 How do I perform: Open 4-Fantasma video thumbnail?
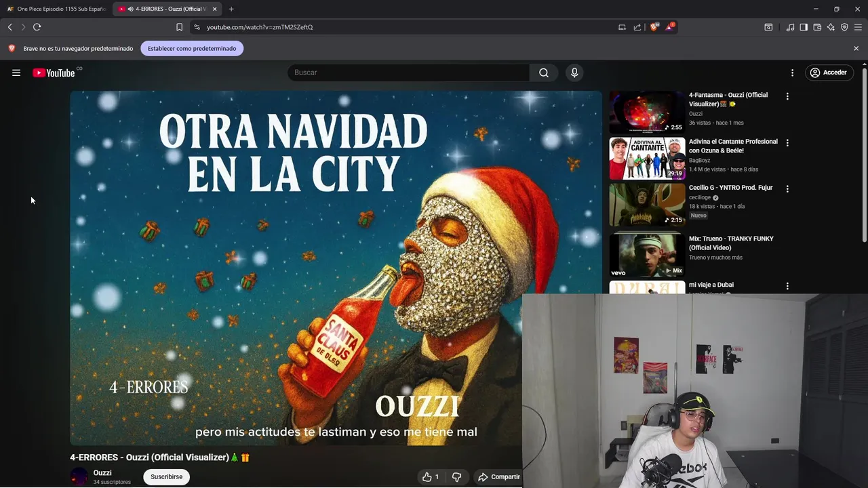(647, 111)
